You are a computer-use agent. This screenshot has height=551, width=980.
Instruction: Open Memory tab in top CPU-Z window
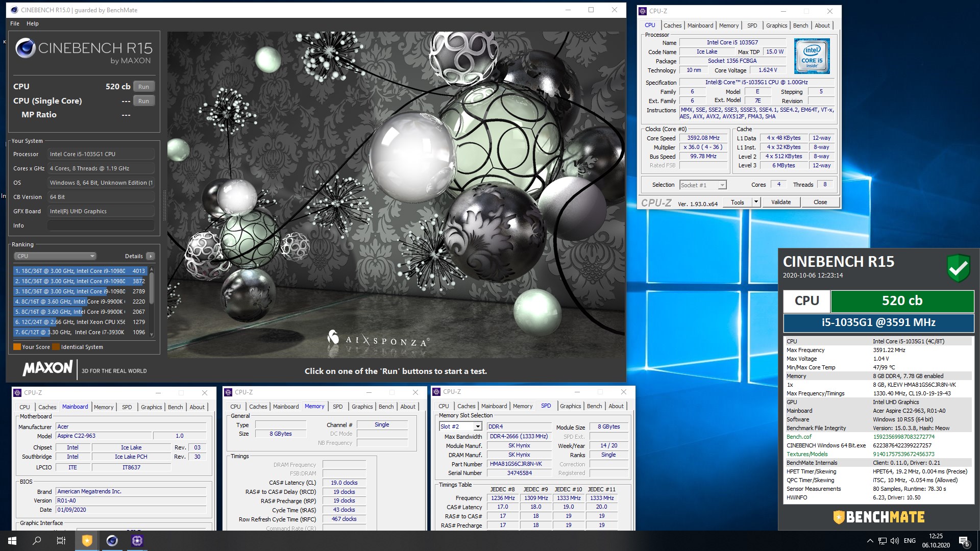click(x=729, y=26)
